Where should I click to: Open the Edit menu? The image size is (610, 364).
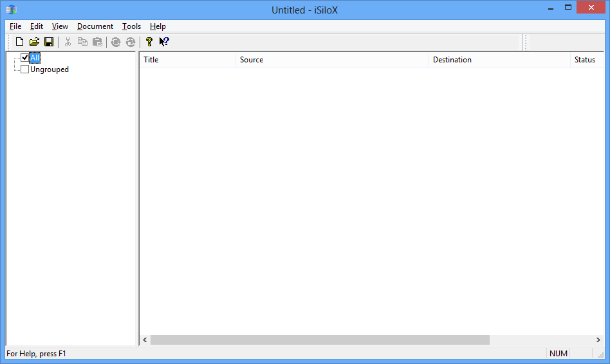[37, 26]
